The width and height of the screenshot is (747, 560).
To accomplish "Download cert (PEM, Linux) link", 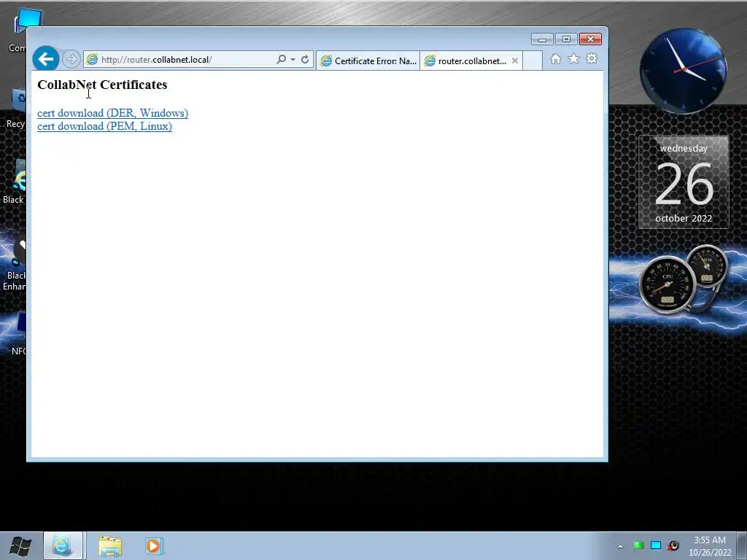I will [105, 126].
